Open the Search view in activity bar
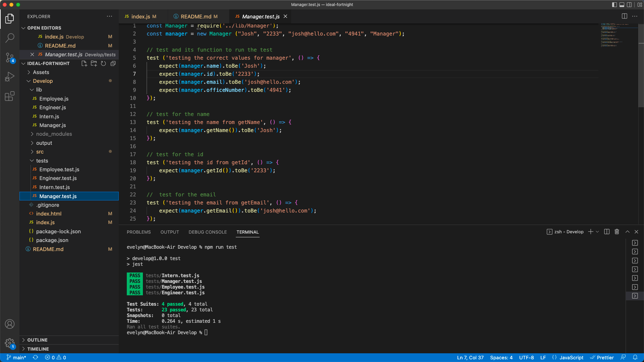This screenshot has height=362, width=644. pos(10,38)
